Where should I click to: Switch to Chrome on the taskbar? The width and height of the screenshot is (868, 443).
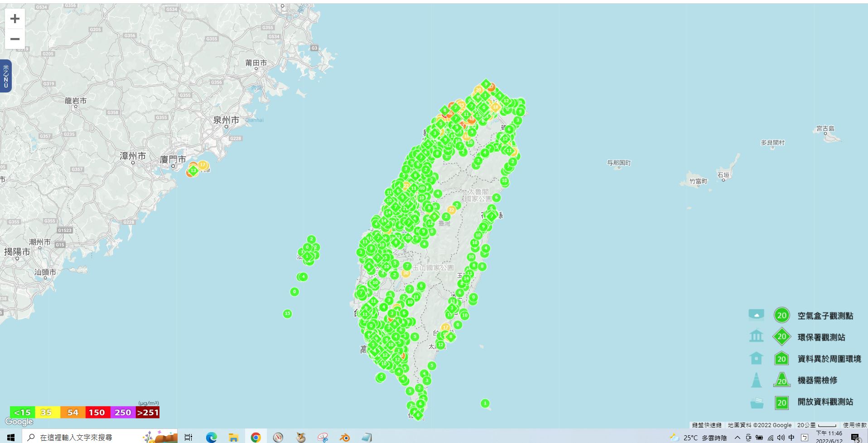point(256,437)
